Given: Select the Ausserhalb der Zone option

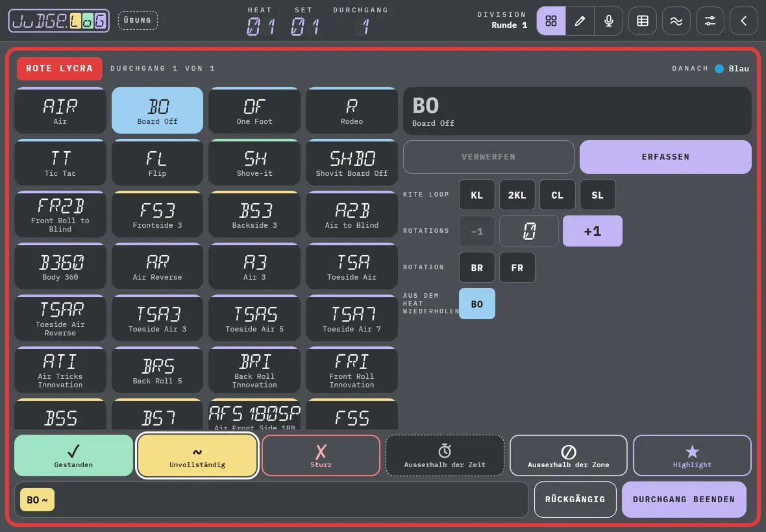Looking at the screenshot, I should (x=568, y=455).
